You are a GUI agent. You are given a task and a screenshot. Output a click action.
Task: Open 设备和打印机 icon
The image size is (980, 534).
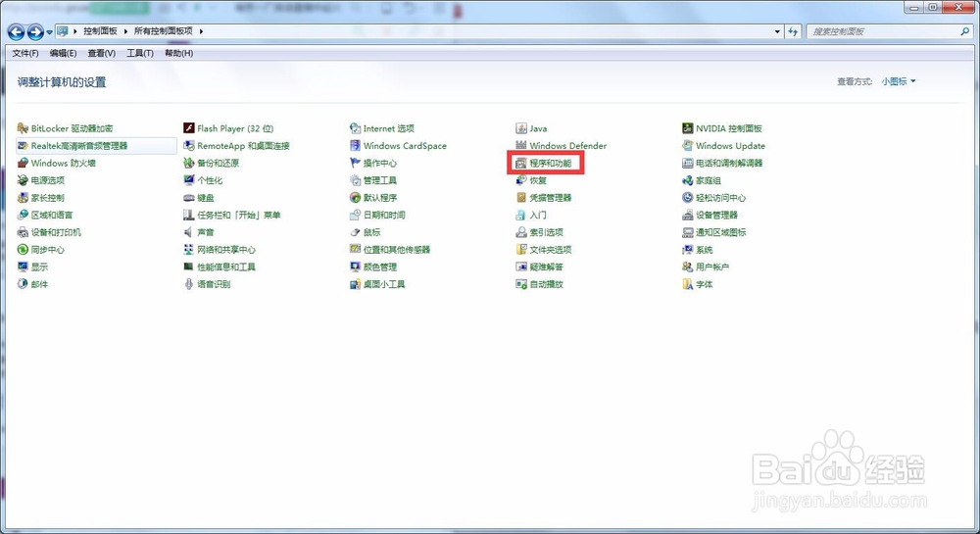click(x=23, y=232)
